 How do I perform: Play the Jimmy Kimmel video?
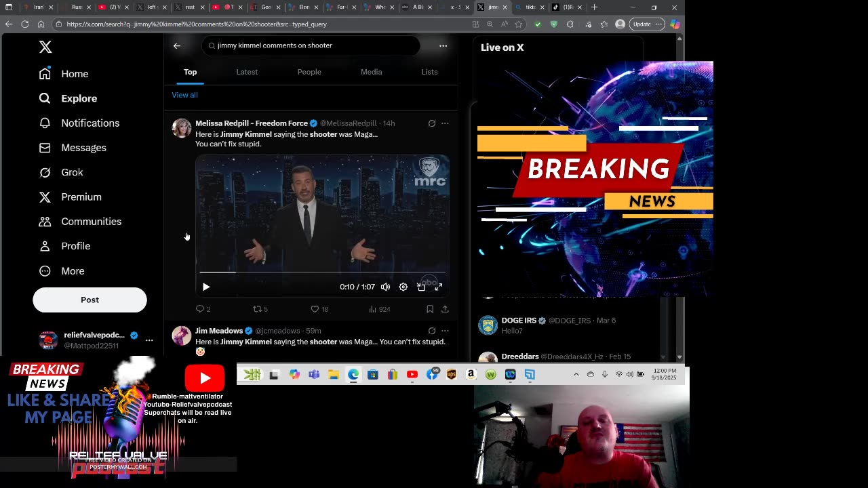(x=206, y=287)
